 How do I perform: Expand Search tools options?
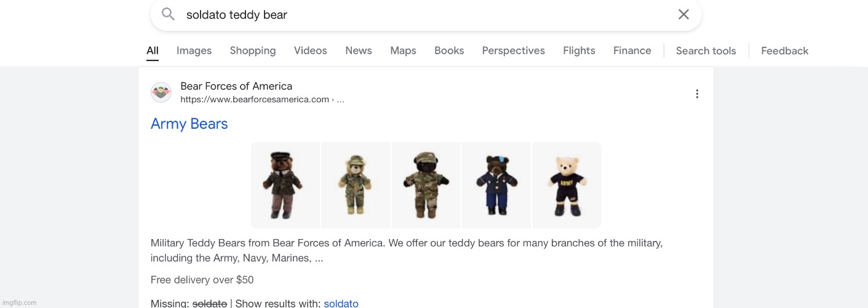[x=706, y=51]
